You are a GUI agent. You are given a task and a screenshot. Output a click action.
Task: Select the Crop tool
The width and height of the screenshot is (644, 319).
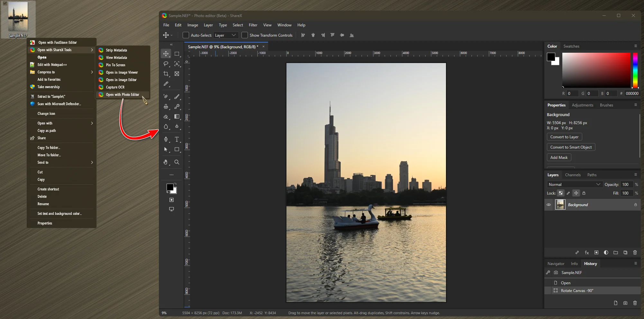click(166, 74)
